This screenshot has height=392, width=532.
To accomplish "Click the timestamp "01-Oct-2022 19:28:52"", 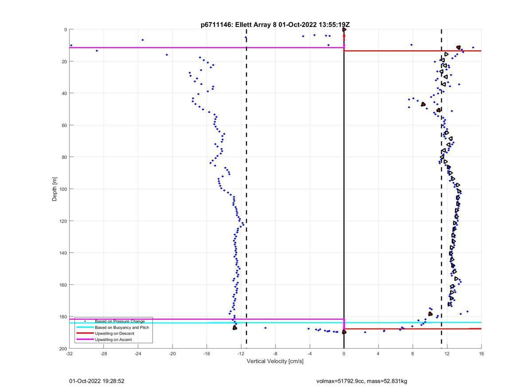I will [x=97, y=381].
